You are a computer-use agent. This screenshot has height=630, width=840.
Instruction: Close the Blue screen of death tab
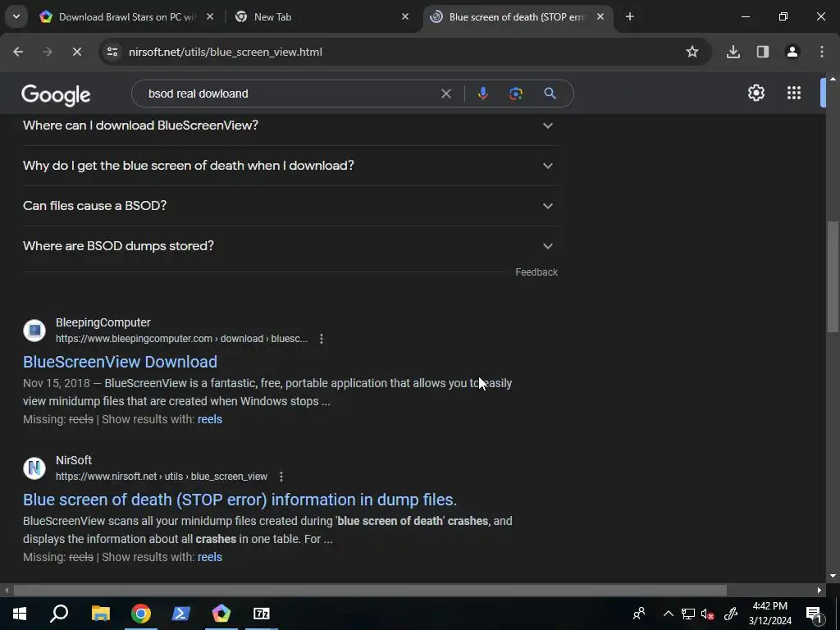[600, 16]
